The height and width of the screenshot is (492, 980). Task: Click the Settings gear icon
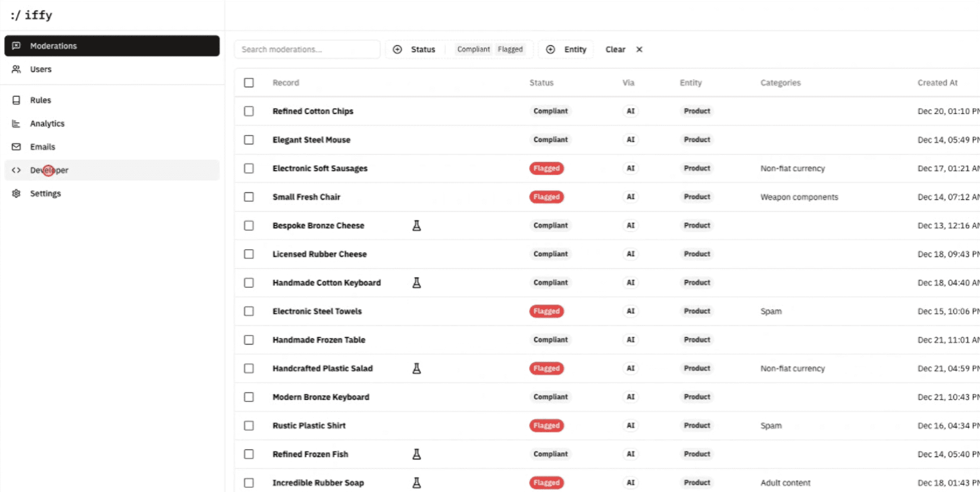pos(16,193)
